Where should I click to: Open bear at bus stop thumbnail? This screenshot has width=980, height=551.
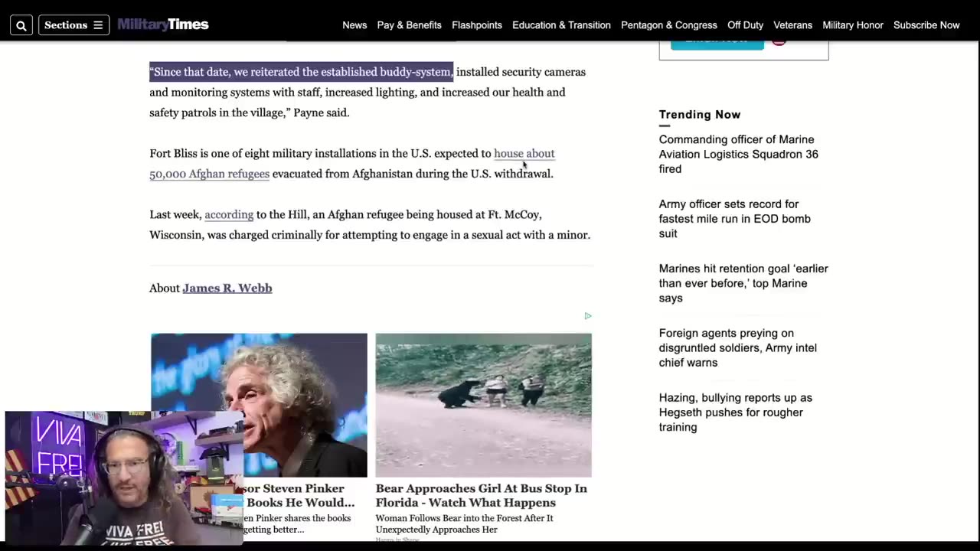tap(483, 405)
